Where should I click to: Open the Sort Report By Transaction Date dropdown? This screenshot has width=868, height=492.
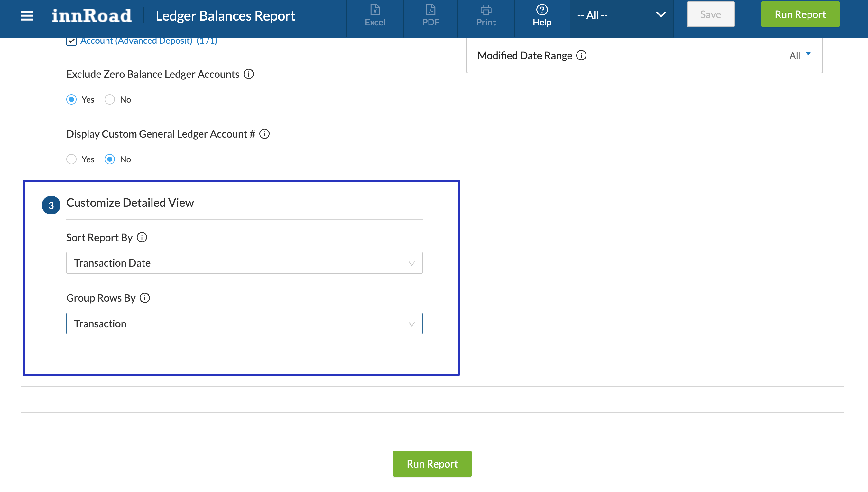pyautogui.click(x=244, y=263)
